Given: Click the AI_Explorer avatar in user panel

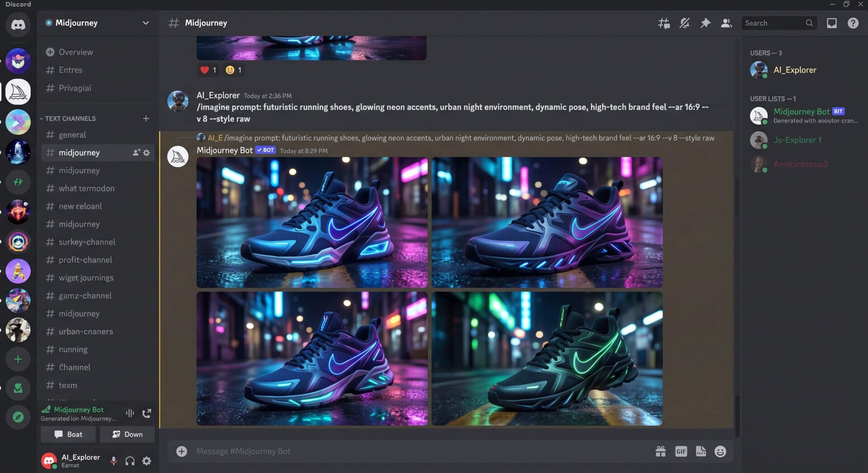Looking at the screenshot, I should (49, 461).
